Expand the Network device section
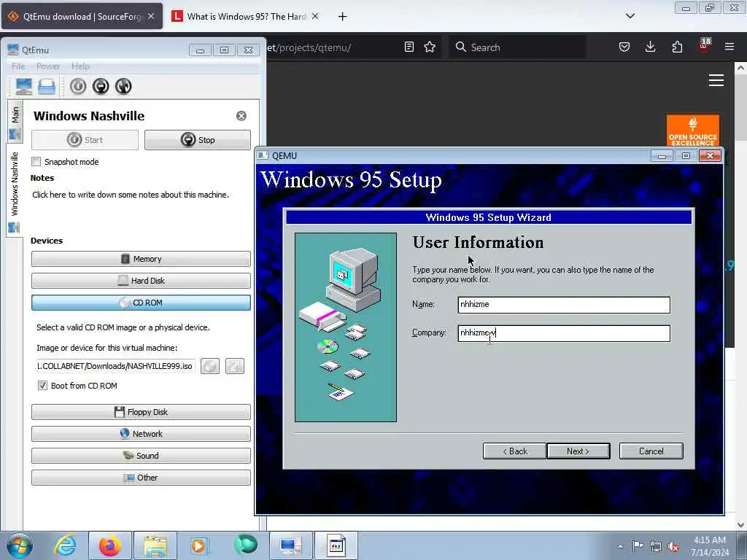This screenshot has height=560, width=747. pos(141,434)
